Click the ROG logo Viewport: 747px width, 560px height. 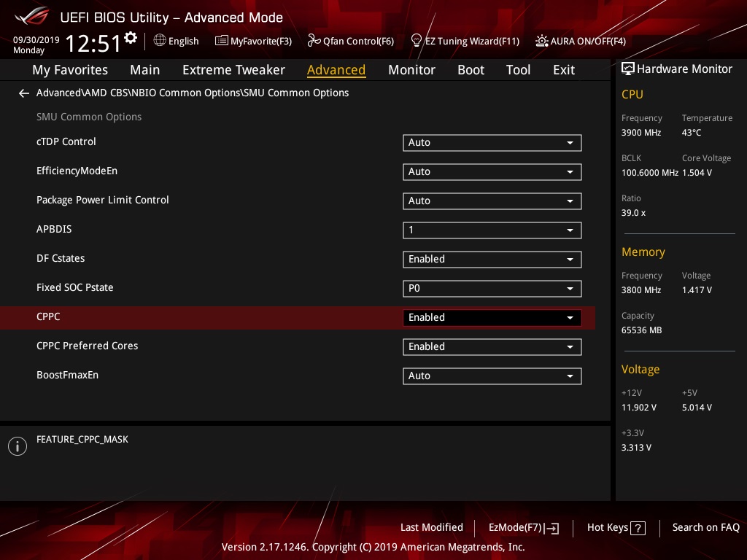[x=31, y=16]
